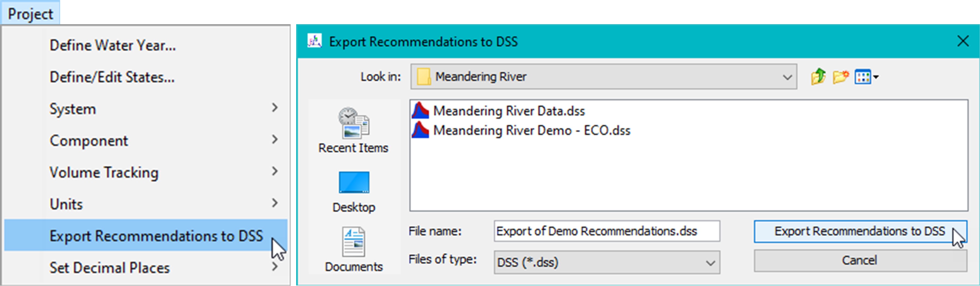Close the Export Recommendations to DSS dialog
Viewport: 980px width, 286px height.
[x=963, y=41]
